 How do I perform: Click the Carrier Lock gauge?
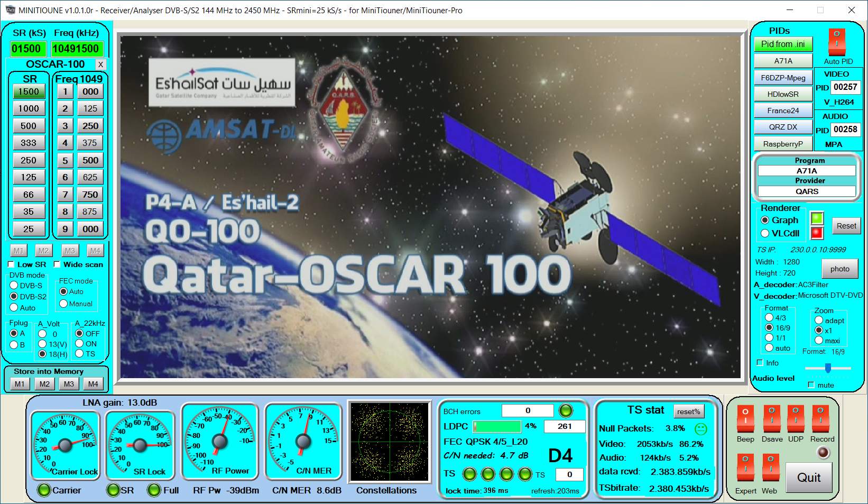[x=66, y=446]
